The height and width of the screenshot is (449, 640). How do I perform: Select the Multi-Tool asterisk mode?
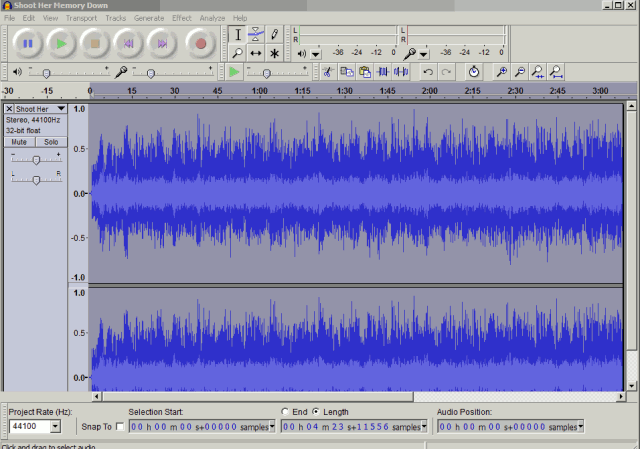(x=274, y=53)
